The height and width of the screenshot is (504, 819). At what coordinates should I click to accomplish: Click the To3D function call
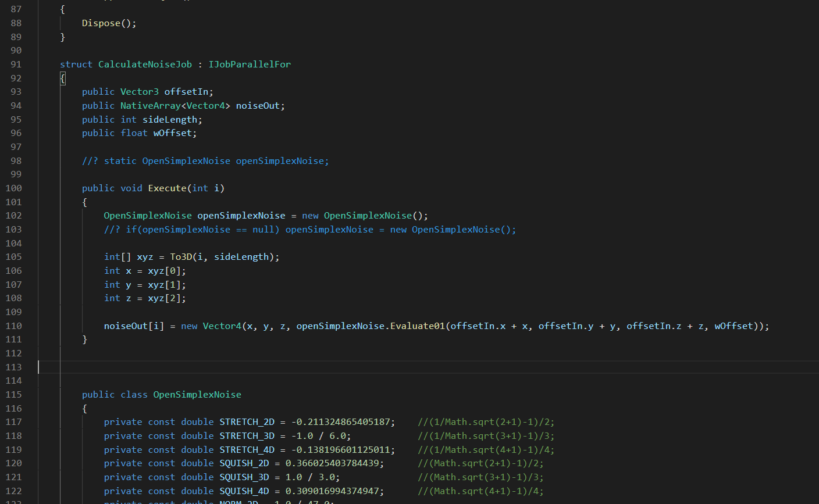[181, 257]
